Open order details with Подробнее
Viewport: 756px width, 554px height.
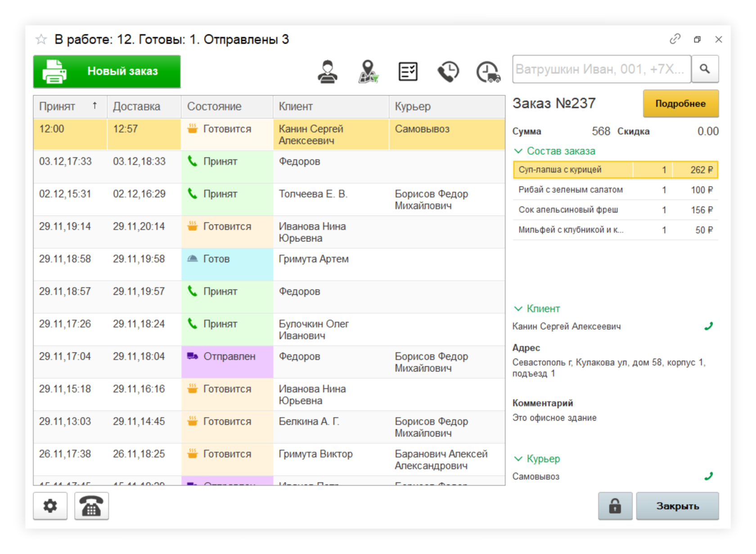(x=681, y=104)
